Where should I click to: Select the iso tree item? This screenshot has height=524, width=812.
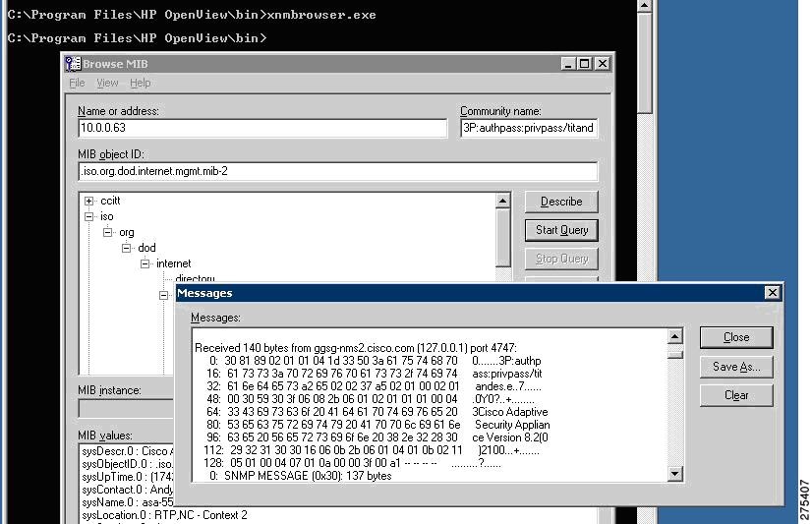point(107,216)
